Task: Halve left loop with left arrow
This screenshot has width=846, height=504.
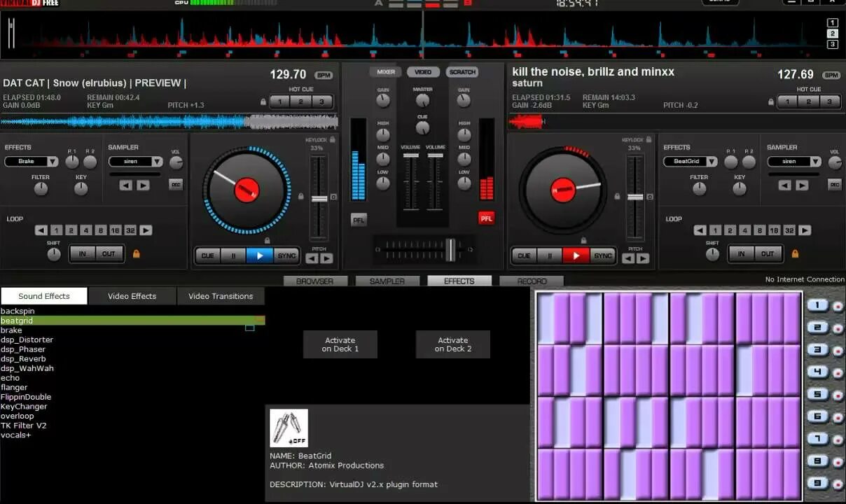Action: click(41, 230)
